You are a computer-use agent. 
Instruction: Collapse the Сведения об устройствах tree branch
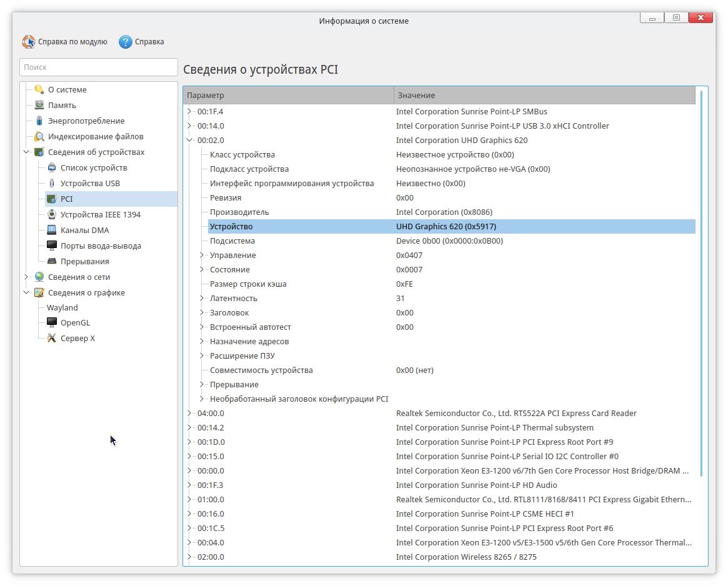click(x=26, y=152)
